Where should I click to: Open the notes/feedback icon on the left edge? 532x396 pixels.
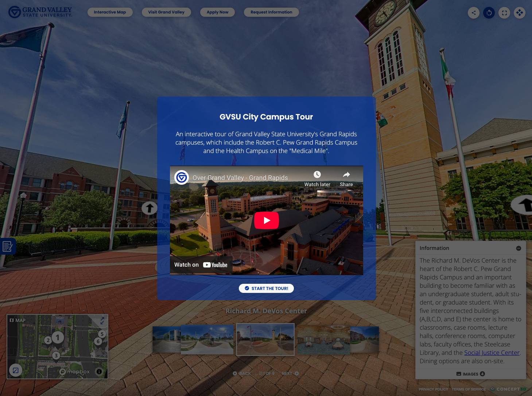7,246
